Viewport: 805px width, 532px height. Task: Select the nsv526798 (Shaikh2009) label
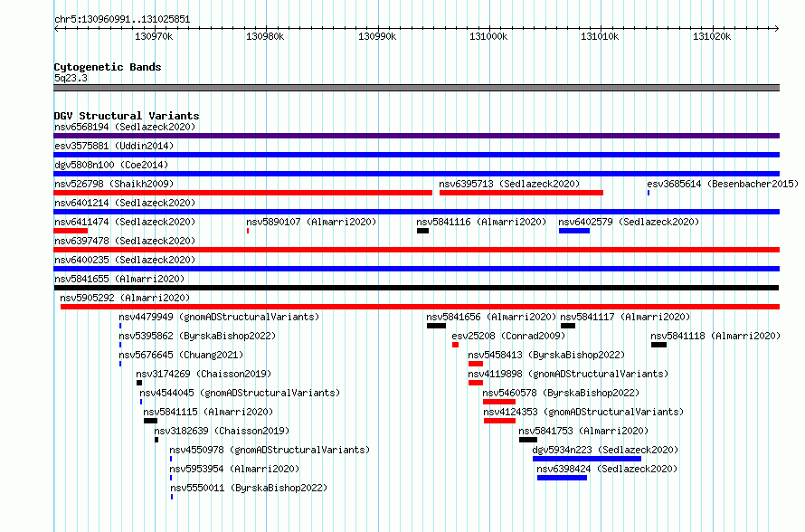coord(114,184)
